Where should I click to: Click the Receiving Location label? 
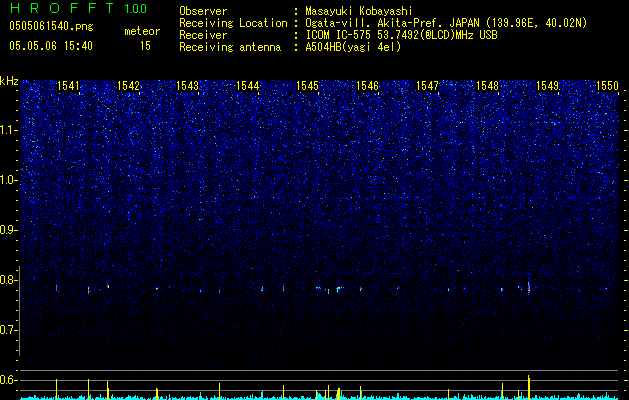(x=233, y=23)
